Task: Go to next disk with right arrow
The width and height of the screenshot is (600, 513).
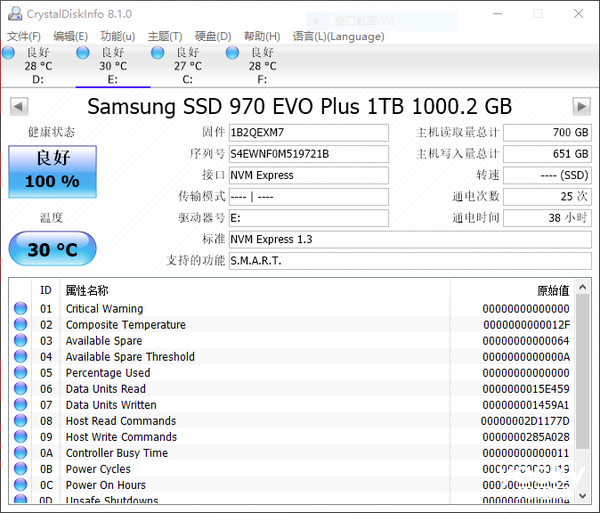Action: pos(582,106)
